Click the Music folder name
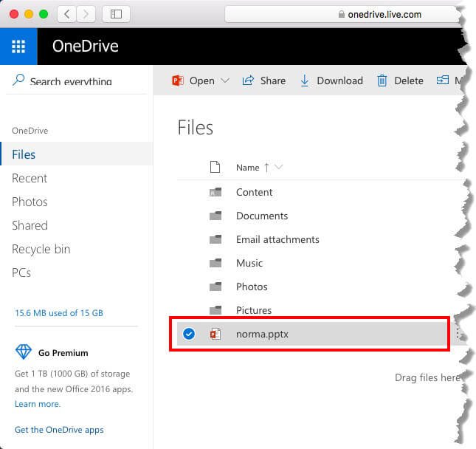This screenshot has width=476, height=449. (x=249, y=263)
